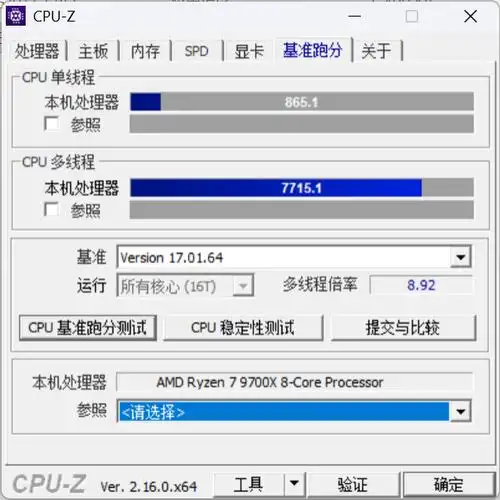Open the 运行 所有核心 (16T) dropdown
This screenshot has width=500, height=500.
pos(243,286)
